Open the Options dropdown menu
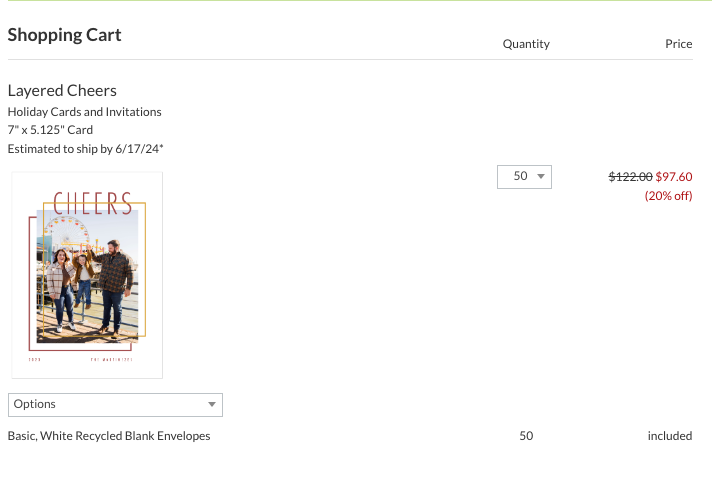This screenshot has width=712, height=492. coord(115,404)
